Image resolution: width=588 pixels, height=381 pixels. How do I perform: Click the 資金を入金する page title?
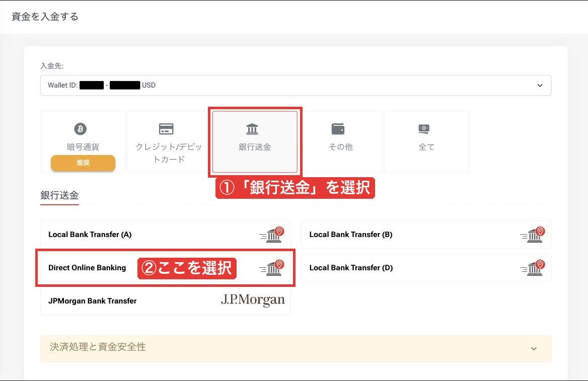pyautogui.click(x=45, y=17)
